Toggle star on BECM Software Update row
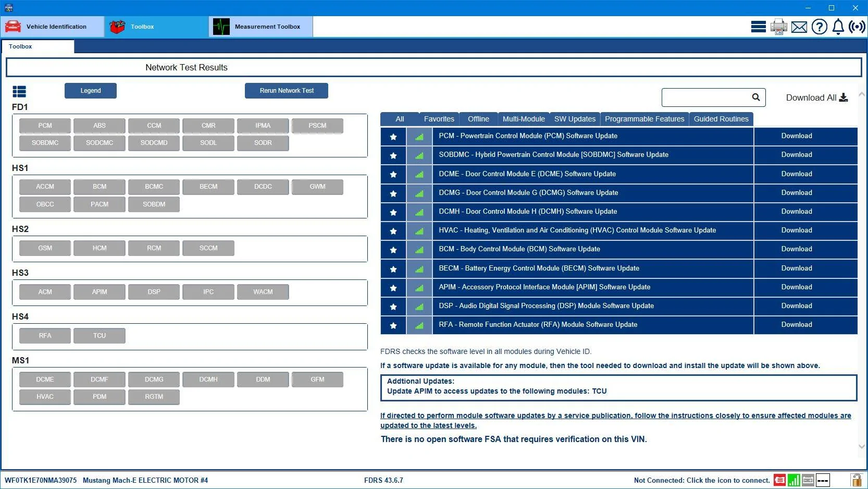This screenshot has width=868, height=489. tap(393, 269)
